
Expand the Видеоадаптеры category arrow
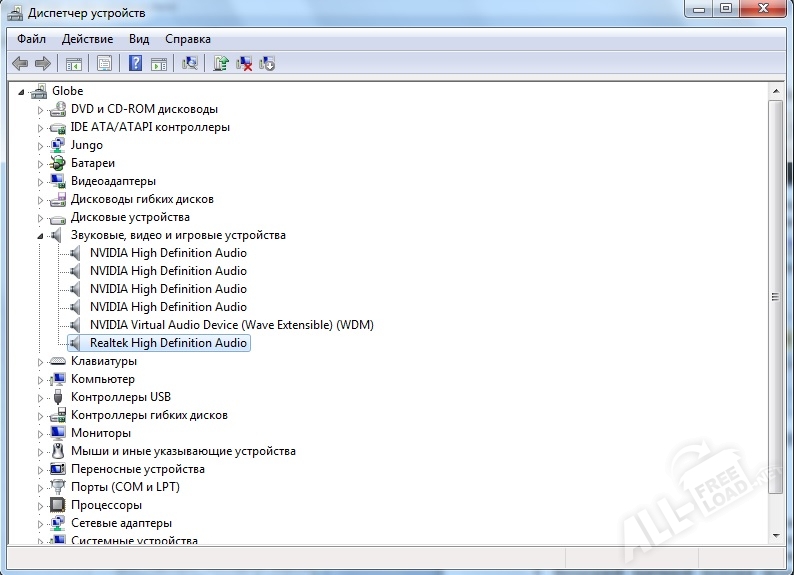(x=41, y=182)
